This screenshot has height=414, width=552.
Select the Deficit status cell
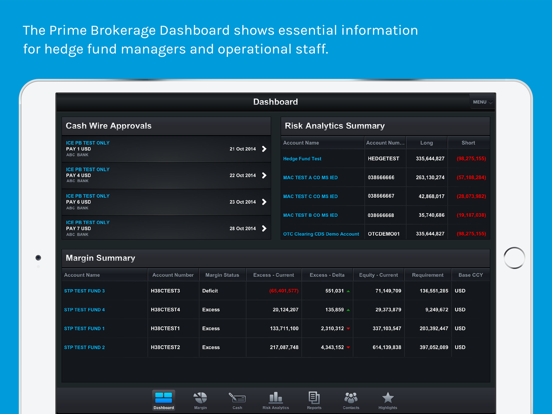[210, 291]
